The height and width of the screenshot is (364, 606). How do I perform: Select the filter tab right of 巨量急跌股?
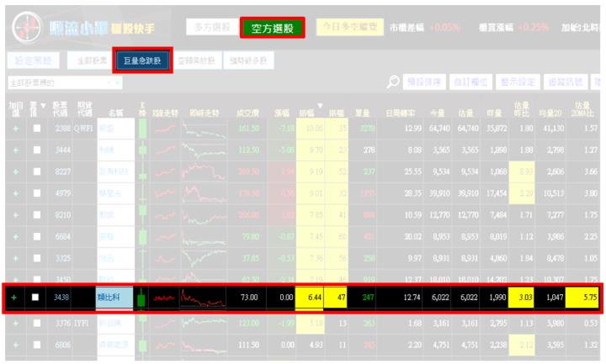pyautogui.click(x=196, y=61)
